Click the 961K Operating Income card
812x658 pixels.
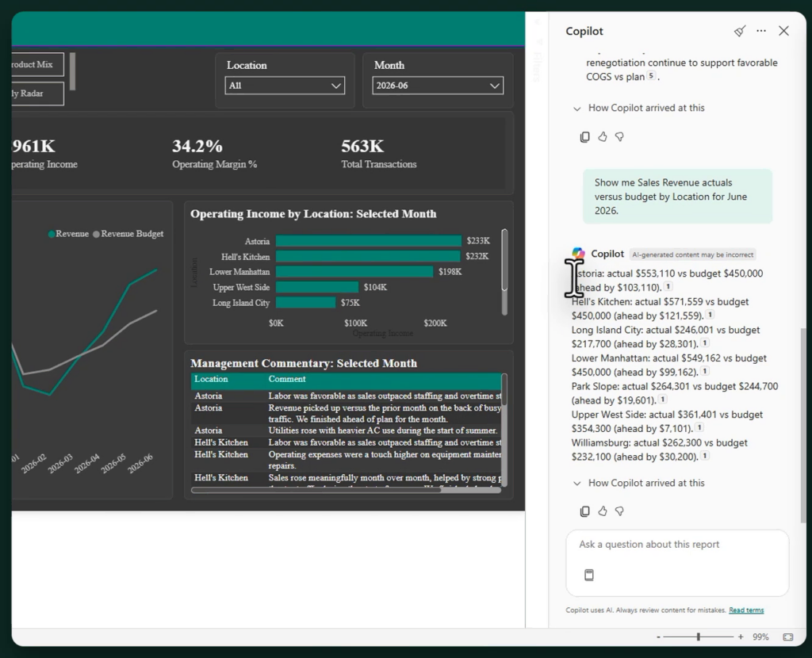tap(44, 154)
